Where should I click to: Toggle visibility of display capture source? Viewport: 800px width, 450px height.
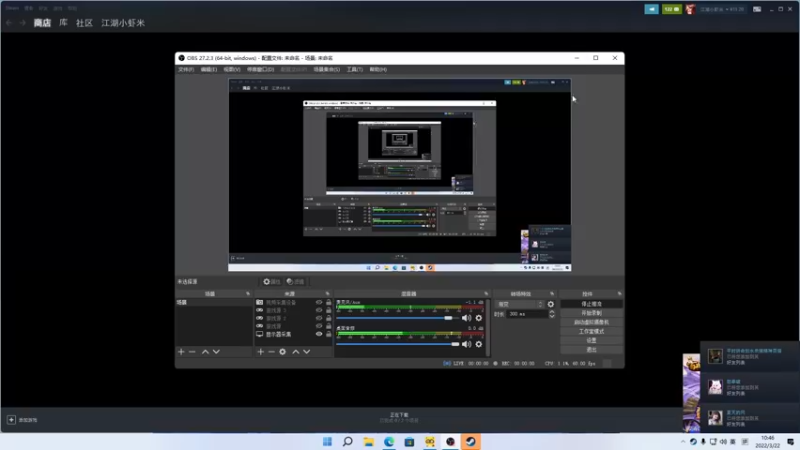tap(319, 334)
